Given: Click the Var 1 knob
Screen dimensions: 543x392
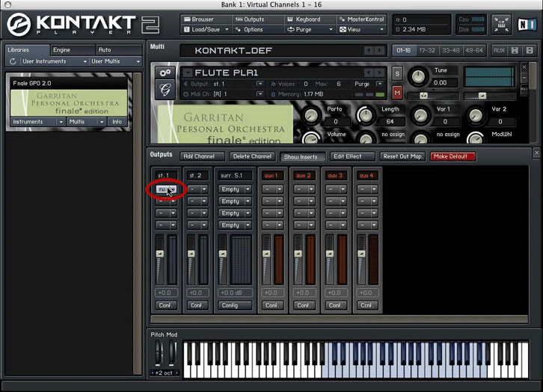Looking at the screenshot, I should (420, 116).
